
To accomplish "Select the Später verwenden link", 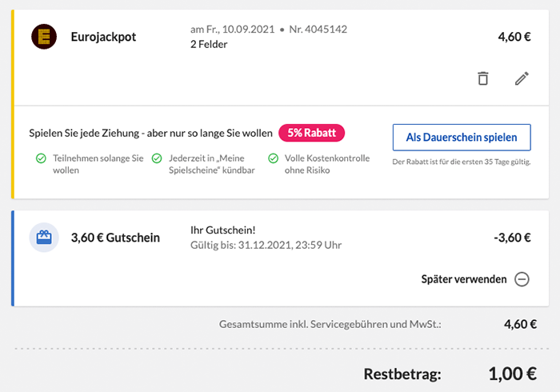I will pyautogui.click(x=463, y=279).
